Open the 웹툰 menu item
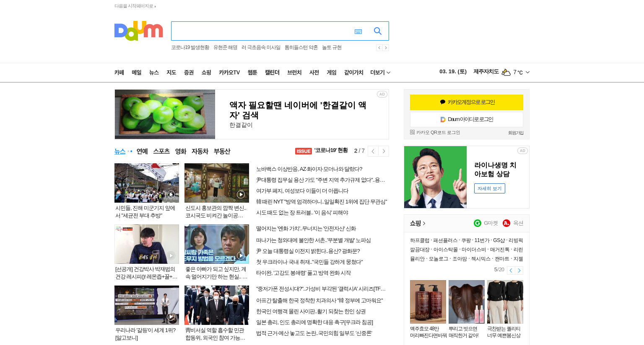644x345 pixels. [x=252, y=72]
